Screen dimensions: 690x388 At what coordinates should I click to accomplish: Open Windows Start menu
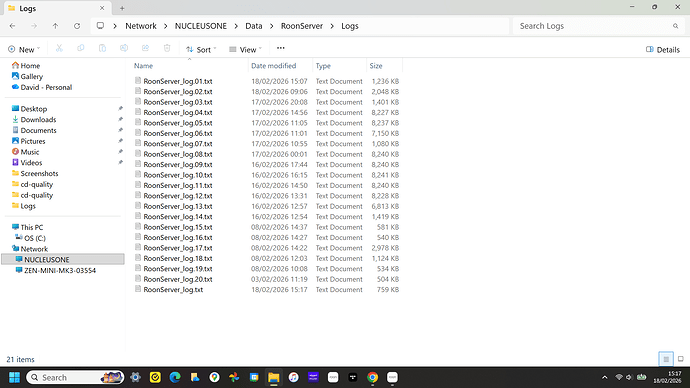[15, 377]
